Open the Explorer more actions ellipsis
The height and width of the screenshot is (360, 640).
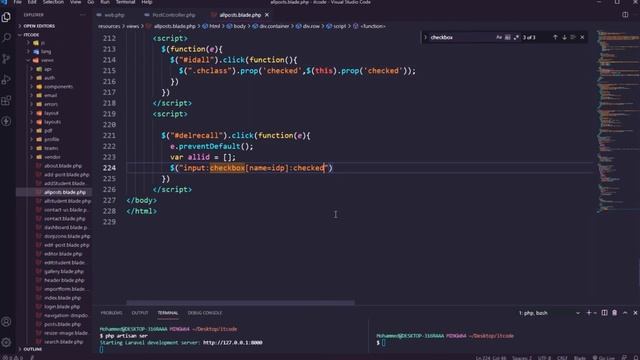[83, 15]
